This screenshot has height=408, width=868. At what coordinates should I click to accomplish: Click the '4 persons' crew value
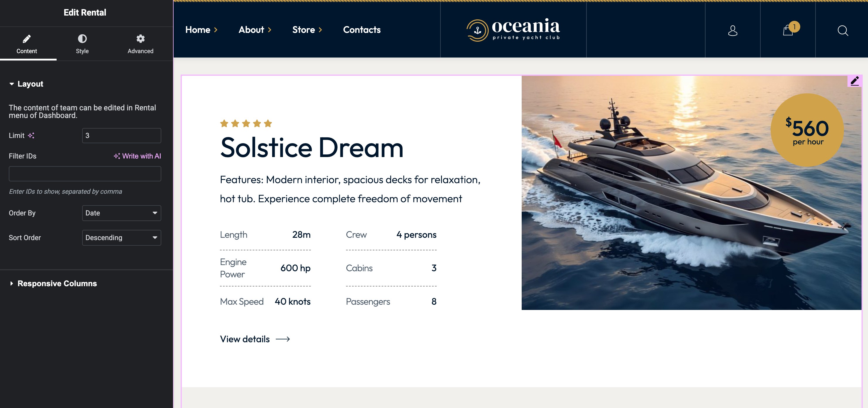click(x=416, y=235)
